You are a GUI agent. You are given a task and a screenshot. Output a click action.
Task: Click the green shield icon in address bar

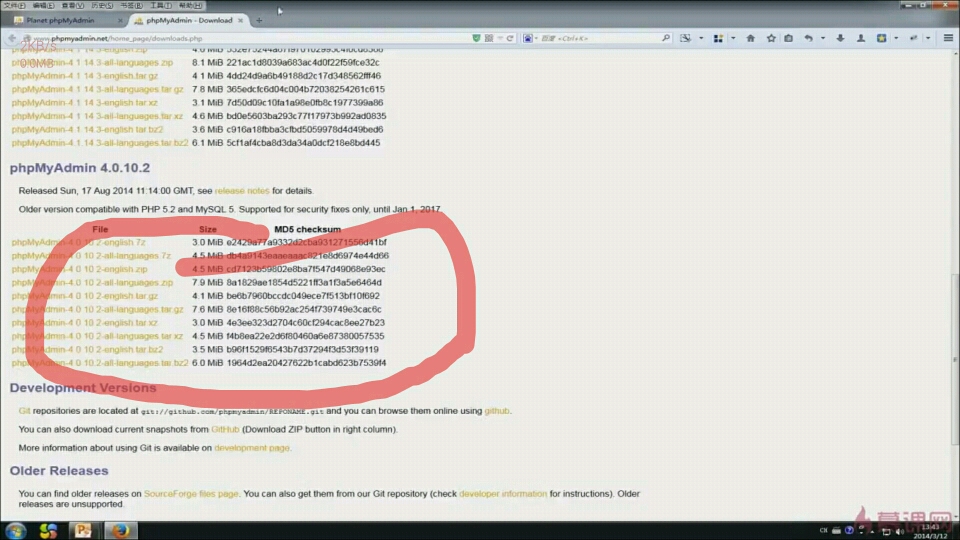click(476, 38)
